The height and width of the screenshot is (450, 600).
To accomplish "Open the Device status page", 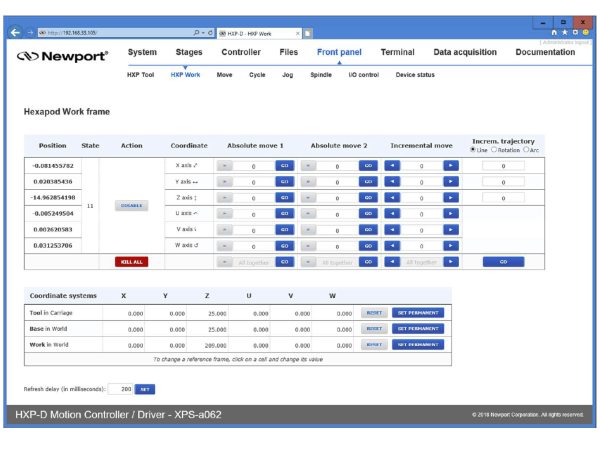I will (415, 75).
